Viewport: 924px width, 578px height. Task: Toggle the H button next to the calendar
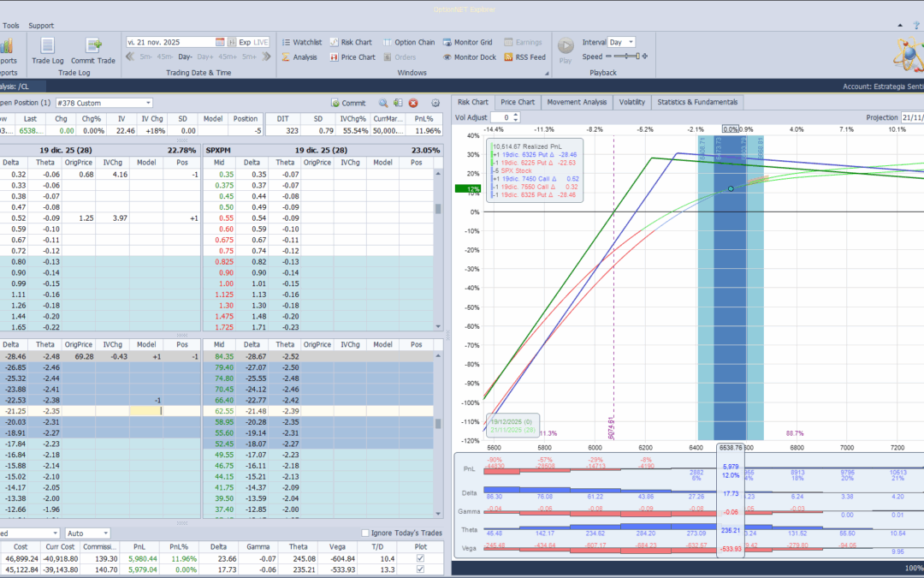232,42
